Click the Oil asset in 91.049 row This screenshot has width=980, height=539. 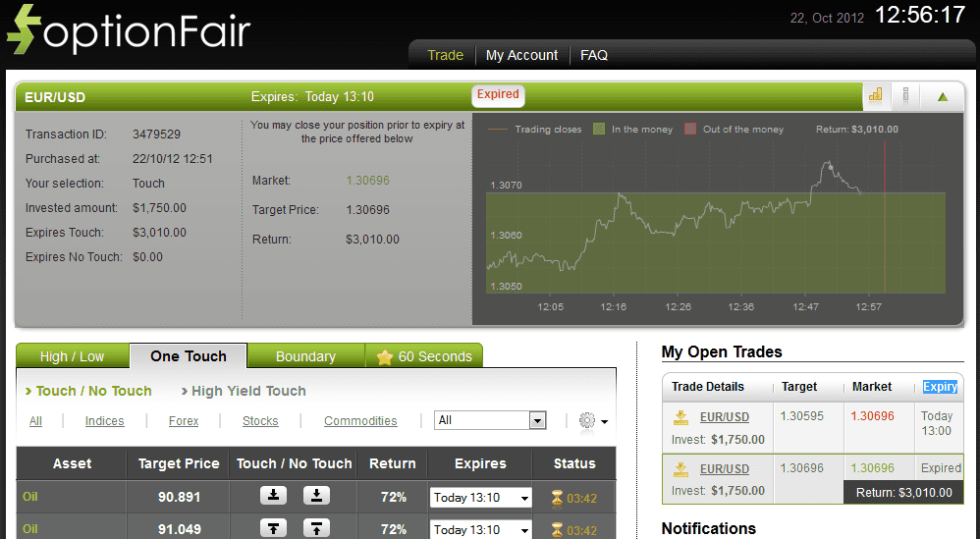[30, 529]
